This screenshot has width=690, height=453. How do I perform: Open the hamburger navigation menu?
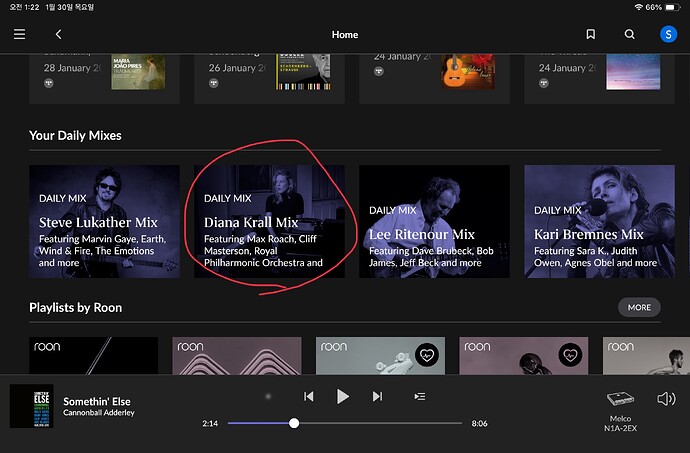click(19, 34)
